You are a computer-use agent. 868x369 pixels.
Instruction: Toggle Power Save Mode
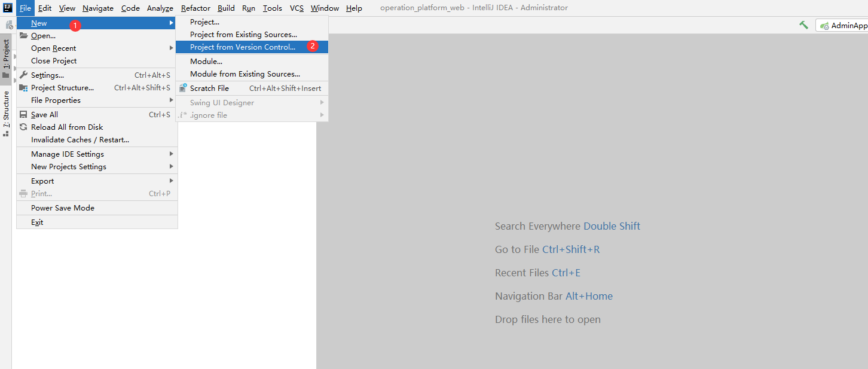click(x=63, y=208)
